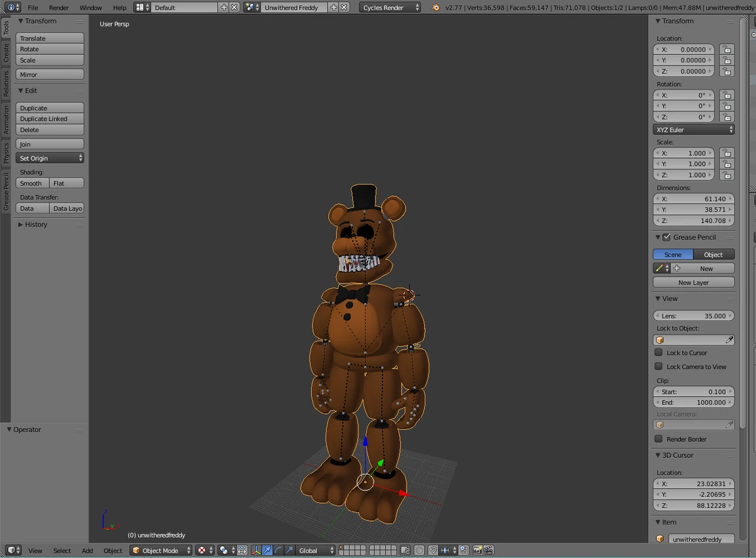
Task: Open the XYZ Euler rotation mode dropdown
Action: click(x=693, y=129)
